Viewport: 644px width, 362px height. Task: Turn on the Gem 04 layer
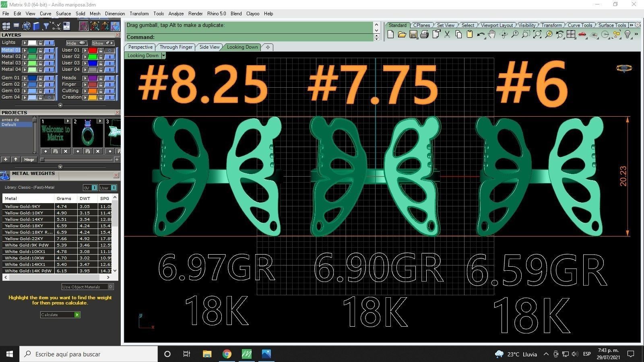pyautogui.click(x=49, y=97)
